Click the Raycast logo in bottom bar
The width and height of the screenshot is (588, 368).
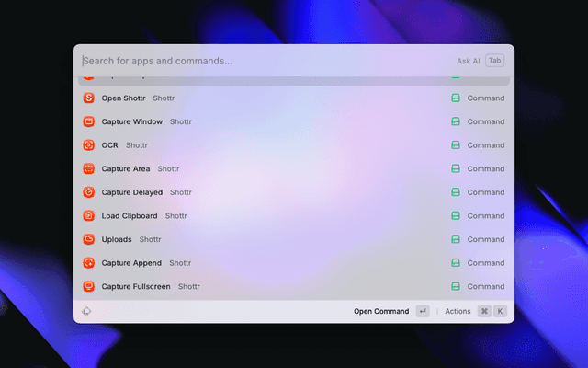click(86, 311)
